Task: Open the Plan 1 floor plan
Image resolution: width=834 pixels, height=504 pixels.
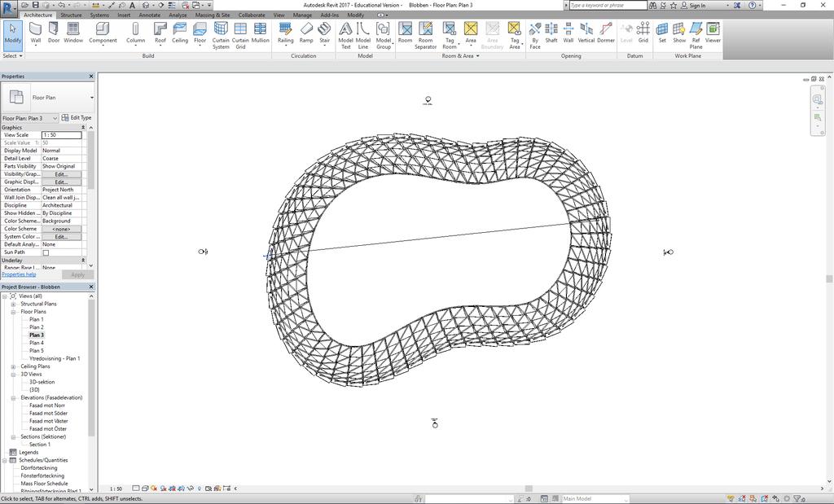Action: [37, 319]
